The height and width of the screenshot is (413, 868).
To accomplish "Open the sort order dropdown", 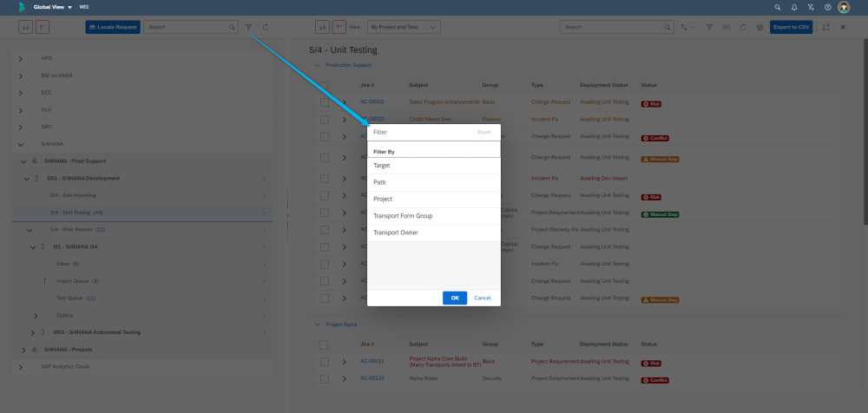I will pyautogui.click(x=688, y=27).
